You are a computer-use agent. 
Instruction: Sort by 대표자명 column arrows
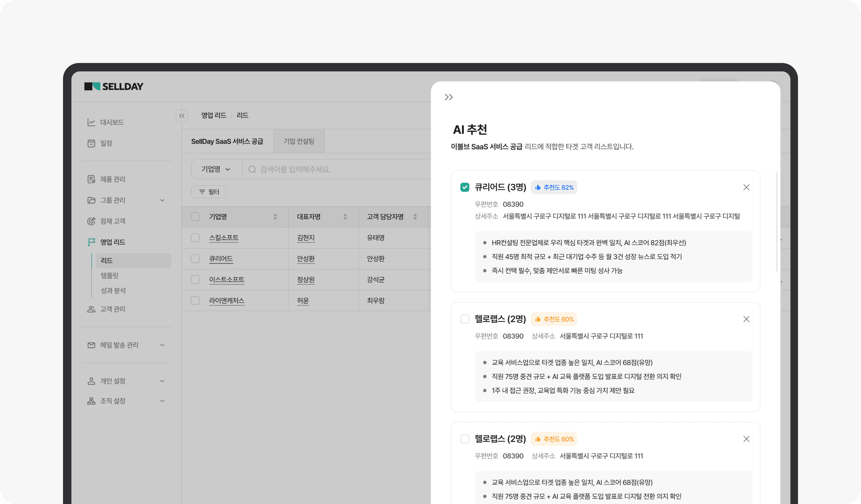pos(345,217)
